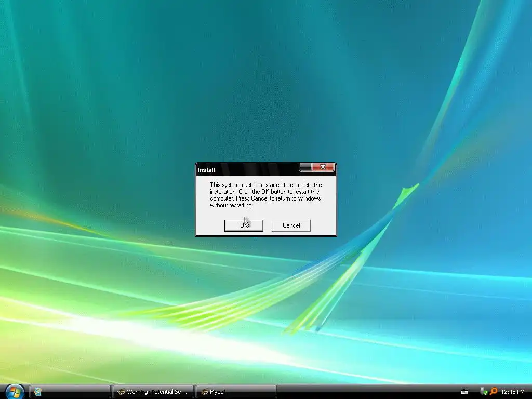Open the Windows Start orb
The height and width of the screenshot is (399, 532).
(14, 392)
